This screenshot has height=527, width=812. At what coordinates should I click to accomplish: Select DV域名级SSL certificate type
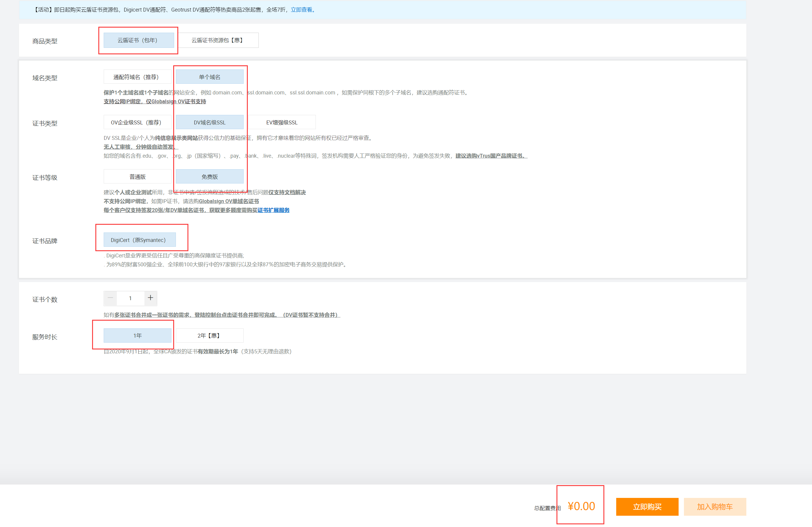[209, 122]
